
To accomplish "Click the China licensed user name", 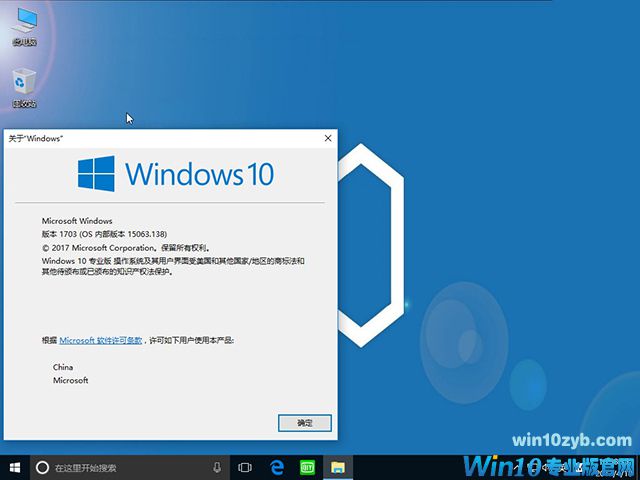I will point(63,367).
